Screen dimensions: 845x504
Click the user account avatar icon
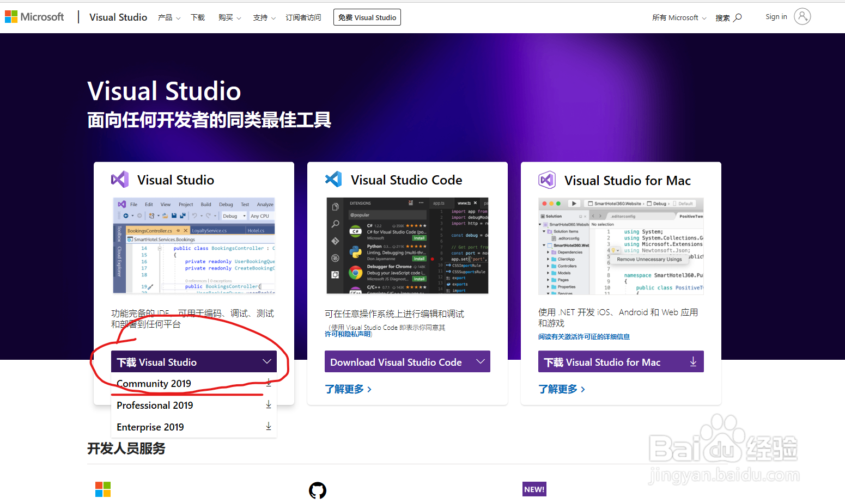[802, 16]
